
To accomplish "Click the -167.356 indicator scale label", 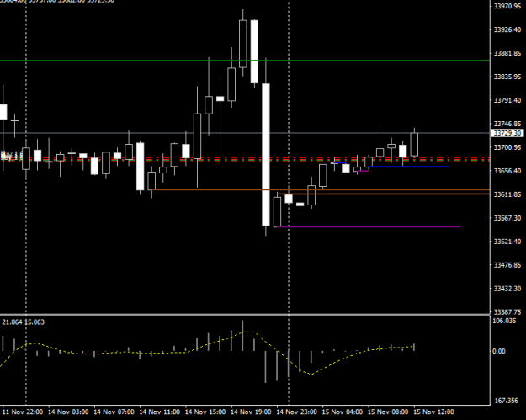I will 505,401.
